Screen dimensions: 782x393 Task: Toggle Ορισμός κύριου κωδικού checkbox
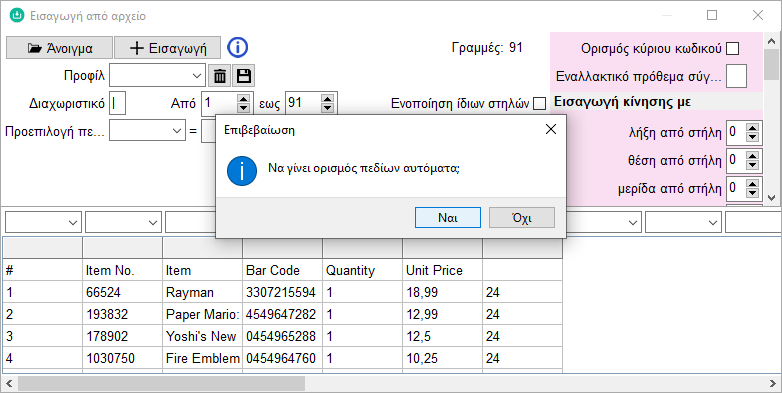click(733, 49)
